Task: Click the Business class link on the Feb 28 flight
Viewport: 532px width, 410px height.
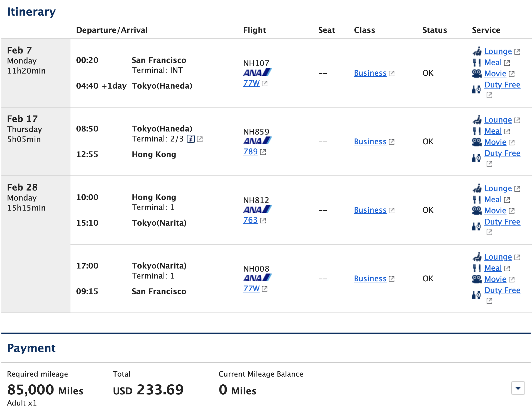Action: [370, 210]
